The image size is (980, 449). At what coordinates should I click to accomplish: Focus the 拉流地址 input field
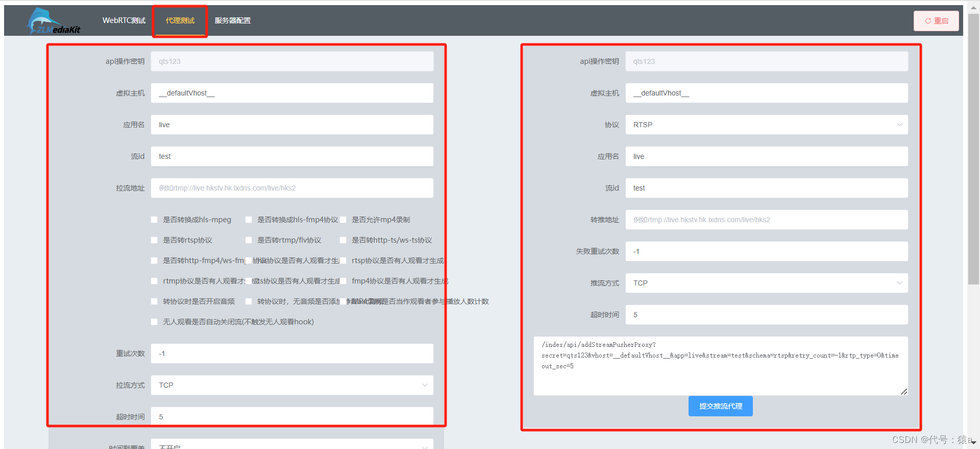[x=292, y=188]
